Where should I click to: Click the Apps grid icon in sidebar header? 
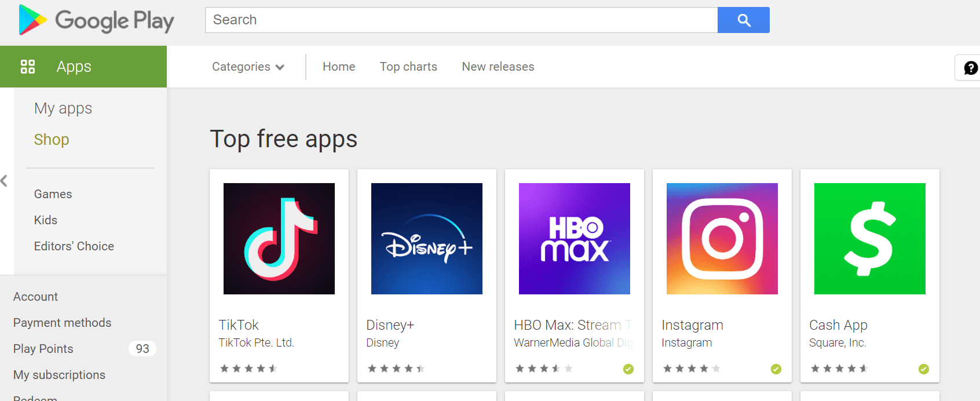point(28,67)
